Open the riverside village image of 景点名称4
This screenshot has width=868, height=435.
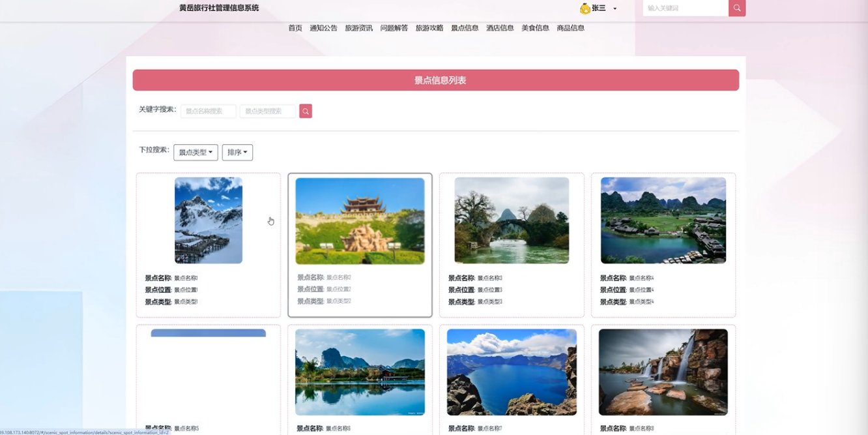coord(663,220)
